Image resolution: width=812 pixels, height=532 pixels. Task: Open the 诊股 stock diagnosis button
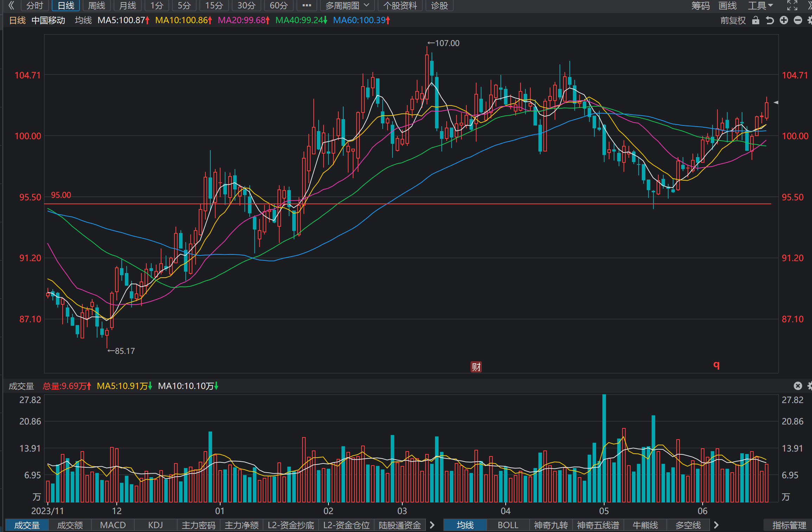point(440,6)
